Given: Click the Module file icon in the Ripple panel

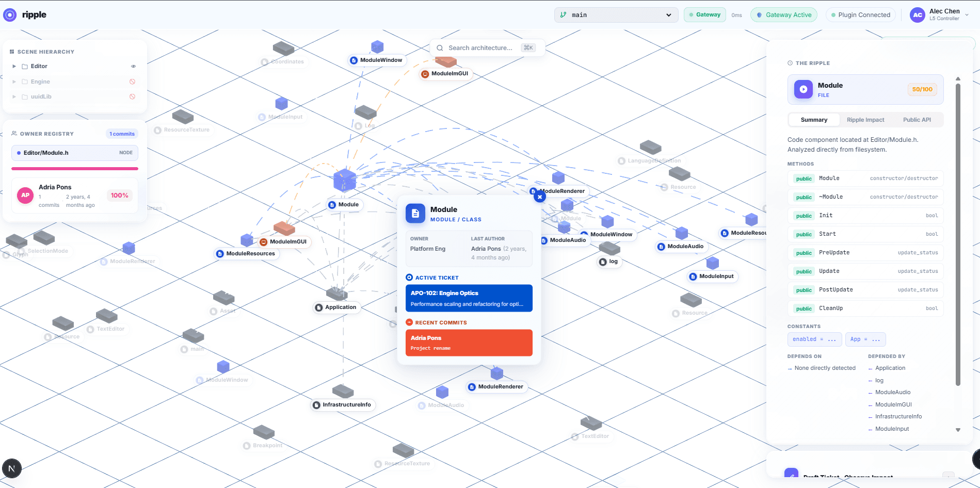Looking at the screenshot, I should point(803,89).
